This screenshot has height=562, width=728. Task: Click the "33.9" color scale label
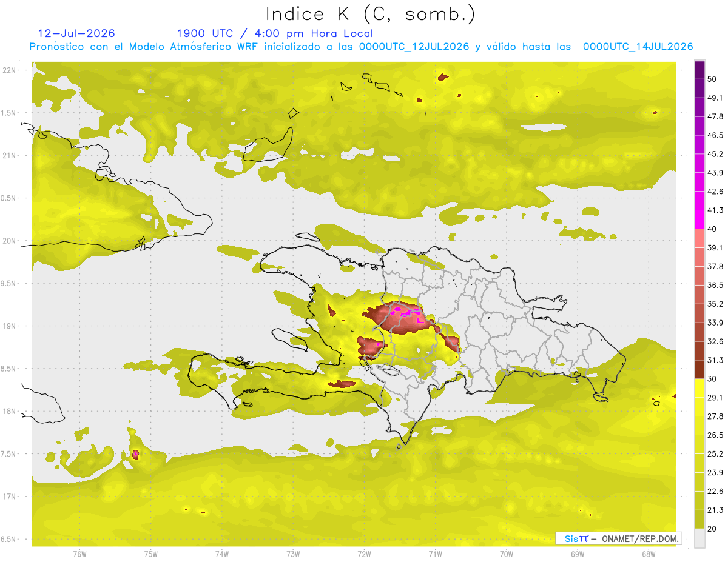click(715, 323)
